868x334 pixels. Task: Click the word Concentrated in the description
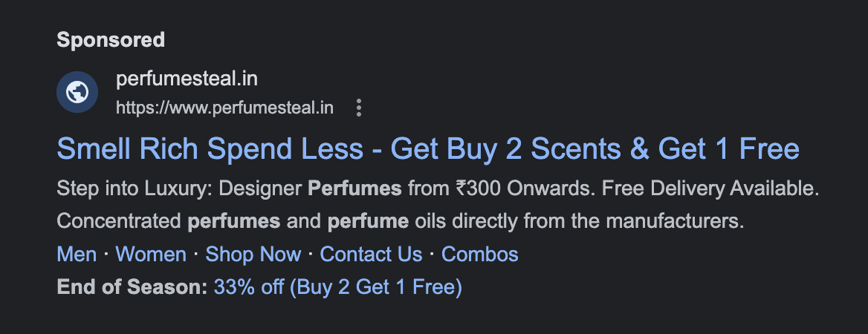119,221
